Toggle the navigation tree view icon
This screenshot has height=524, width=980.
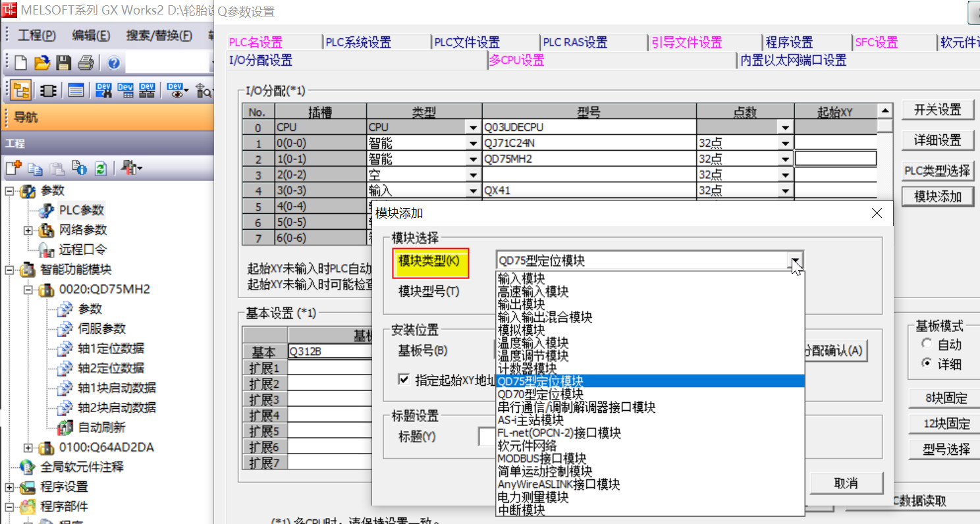[x=21, y=90]
